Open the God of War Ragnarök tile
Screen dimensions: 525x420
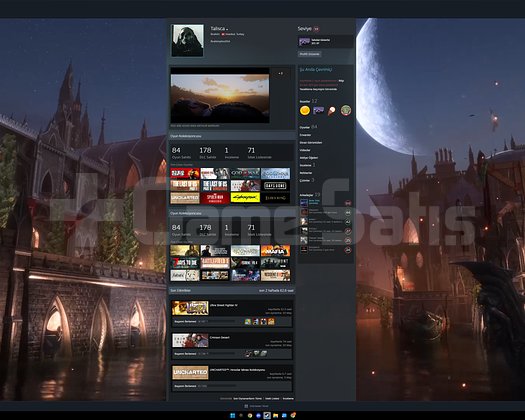click(x=275, y=173)
